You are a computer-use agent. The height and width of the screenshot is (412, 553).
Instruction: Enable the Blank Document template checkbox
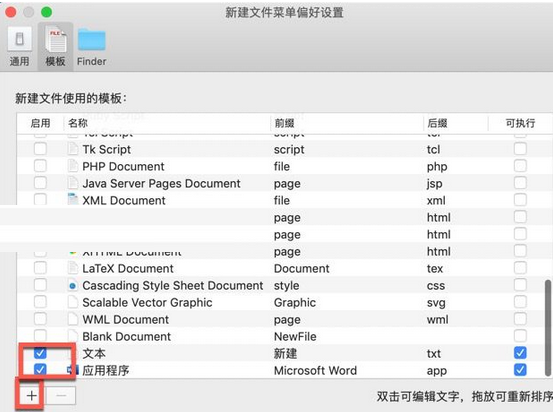[x=40, y=335]
